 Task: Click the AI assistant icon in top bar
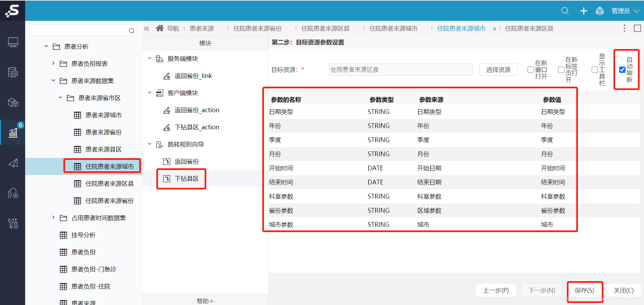tap(600, 11)
